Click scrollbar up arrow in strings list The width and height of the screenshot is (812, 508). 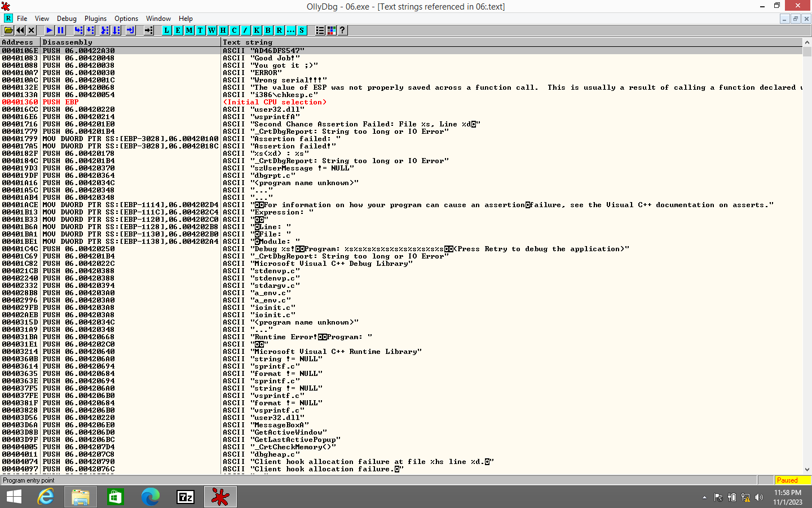(807, 42)
